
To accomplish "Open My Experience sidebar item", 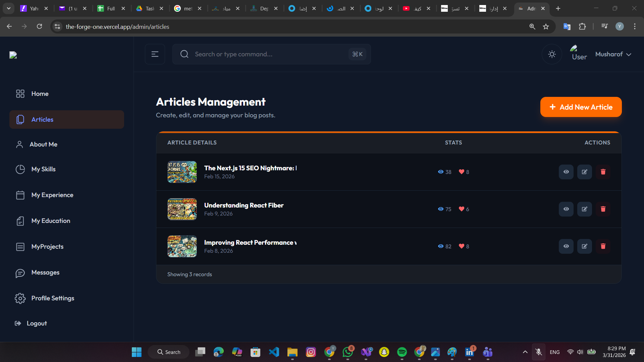I will tap(52, 195).
